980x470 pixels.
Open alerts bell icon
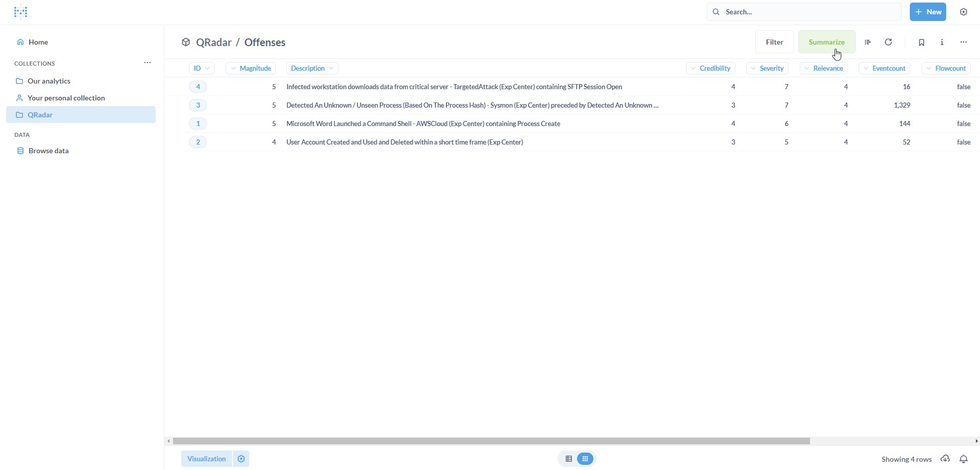pos(964,459)
